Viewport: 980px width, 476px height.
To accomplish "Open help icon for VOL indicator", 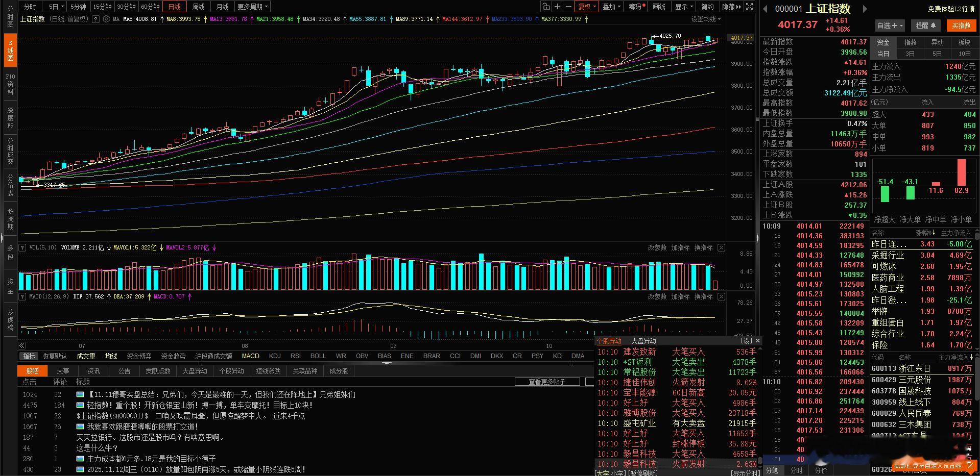I will (x=22, y=247).
